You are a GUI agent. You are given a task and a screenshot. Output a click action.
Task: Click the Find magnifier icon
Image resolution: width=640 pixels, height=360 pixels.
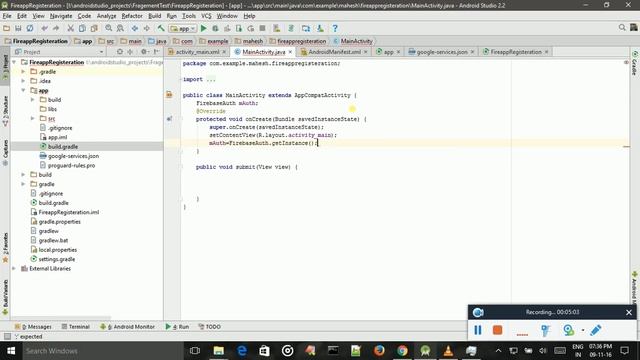(x=109, y=28)
